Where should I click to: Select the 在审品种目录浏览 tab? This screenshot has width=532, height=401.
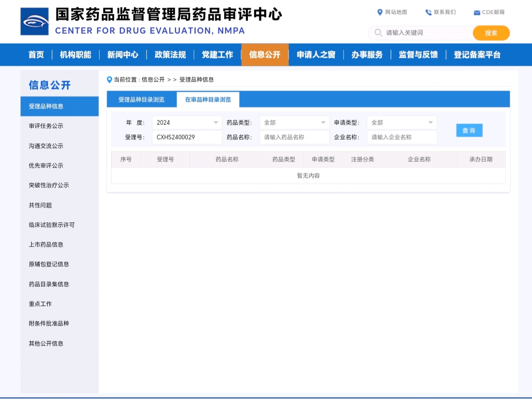[208, 99]
